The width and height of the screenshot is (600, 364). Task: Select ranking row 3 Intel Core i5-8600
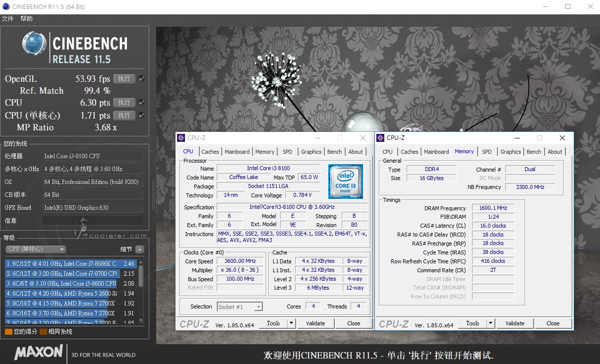(71, 284)
